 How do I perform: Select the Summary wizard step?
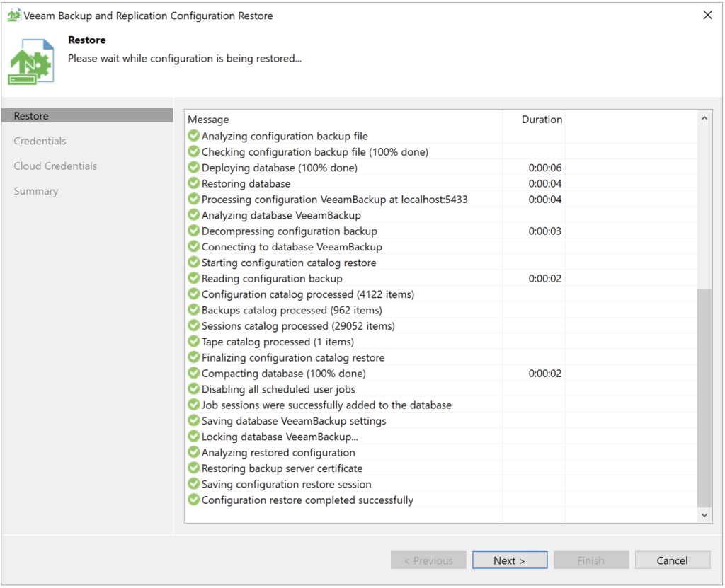pos(35,191)
